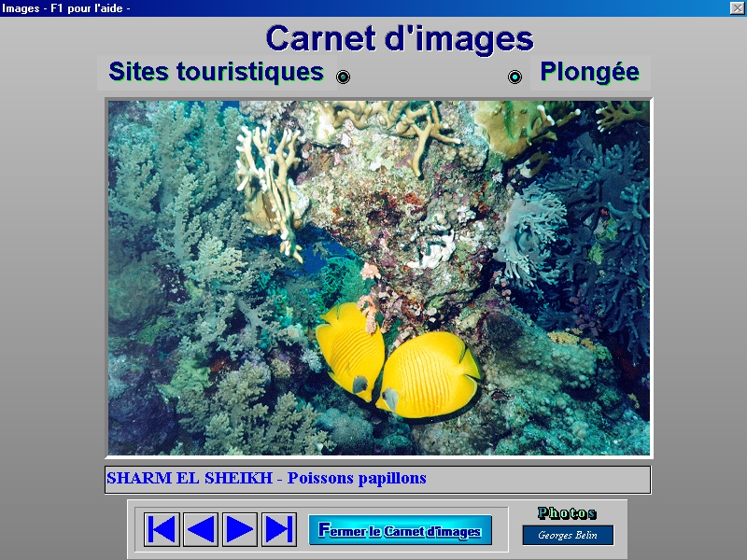Screen dimensions: 747x560
Task: Select the Plongée radio button
Action: pos(514,77)
